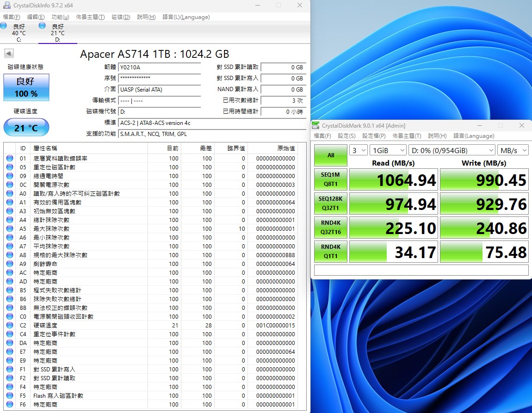
Task: Click status icon for attribute C4 row
Action: [x=10, y=334]
